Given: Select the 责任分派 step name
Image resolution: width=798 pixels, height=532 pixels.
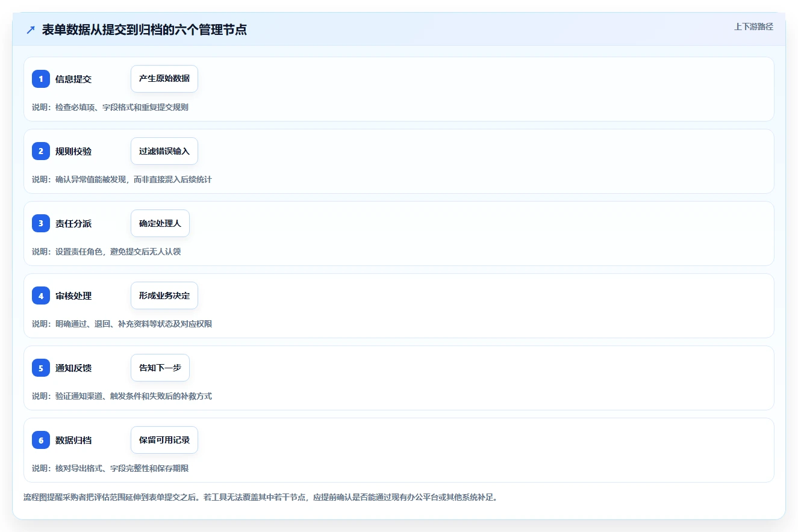Looking at the screenshot, I should pyautogui.click(x=73, y=223).
